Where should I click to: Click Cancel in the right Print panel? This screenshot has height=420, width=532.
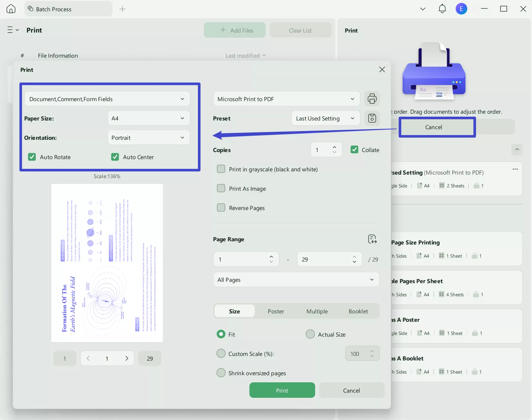point(434,127)
